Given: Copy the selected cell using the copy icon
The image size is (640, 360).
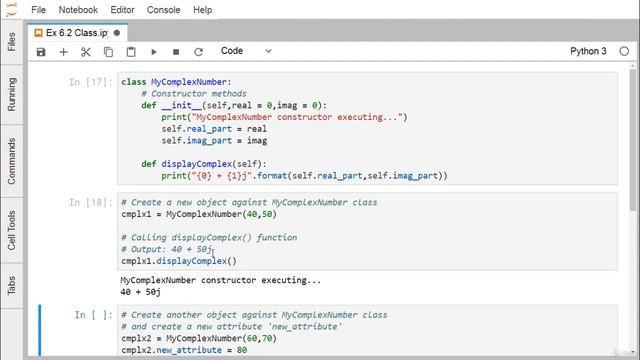Looking at the screenshot, I should pyautogui.click(x=108, y=52).
